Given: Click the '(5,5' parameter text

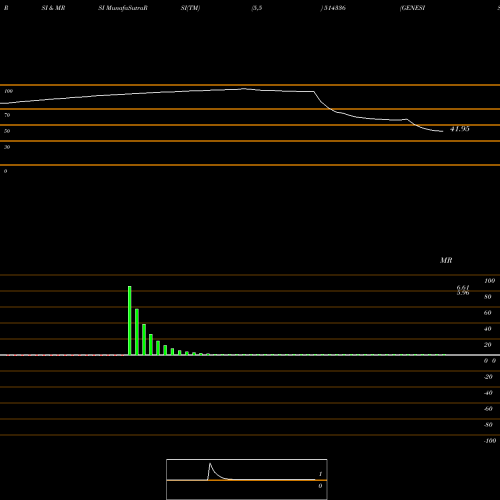Looking at the screenshot, I should click(257, 8).
